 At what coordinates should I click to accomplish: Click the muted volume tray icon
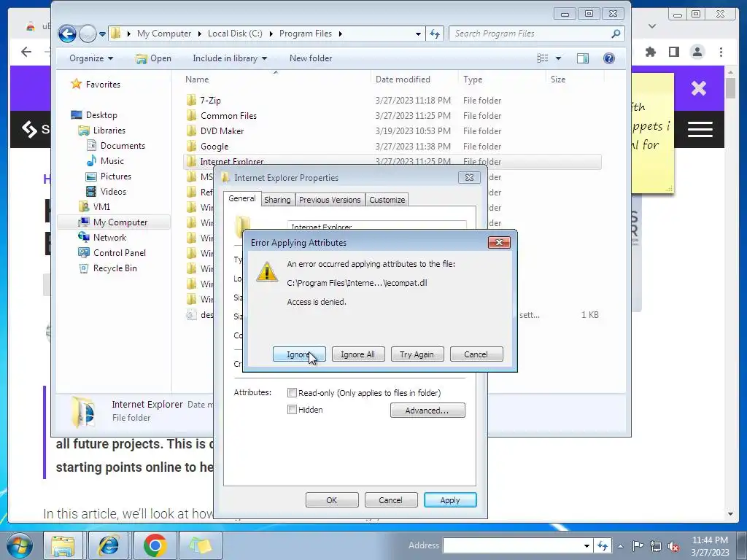673,546
